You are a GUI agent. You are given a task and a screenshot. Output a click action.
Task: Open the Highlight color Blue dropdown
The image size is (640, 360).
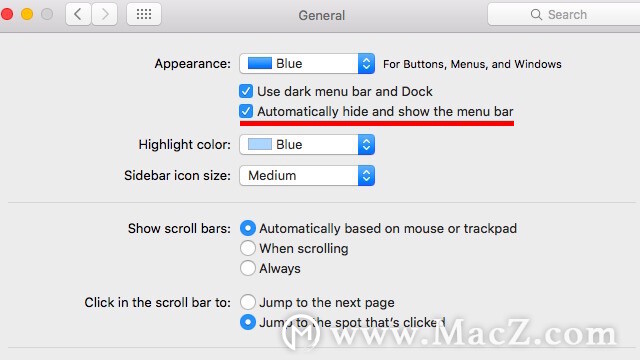click(307, 144)
